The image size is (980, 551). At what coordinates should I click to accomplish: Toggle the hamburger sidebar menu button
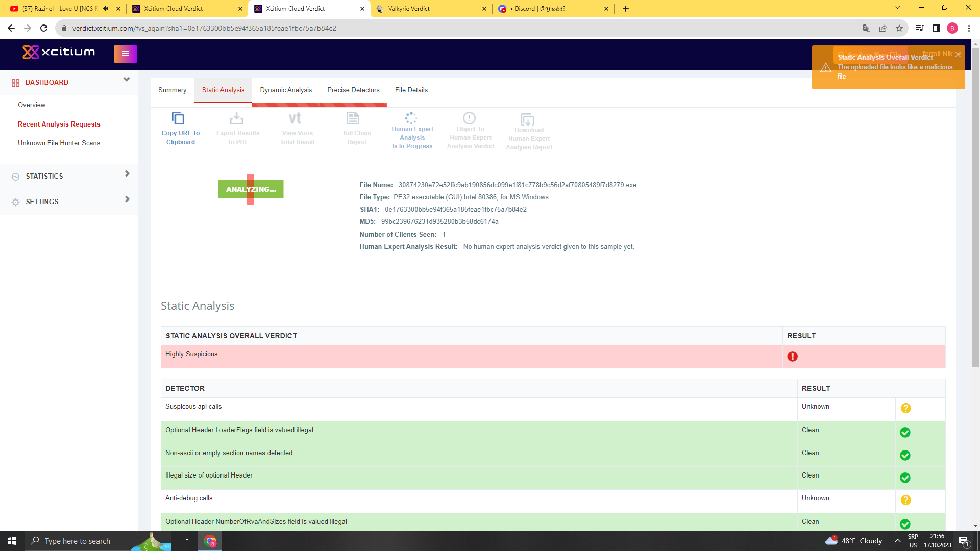126,54
